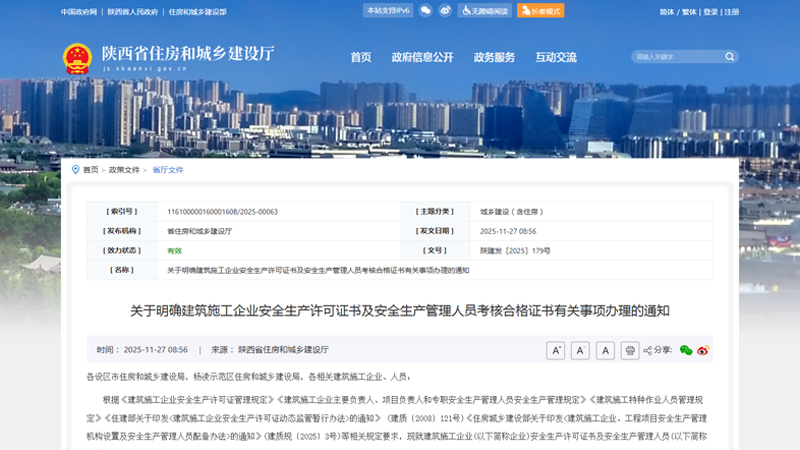Click the breadcrumb location pin icon

click(76, 169)
